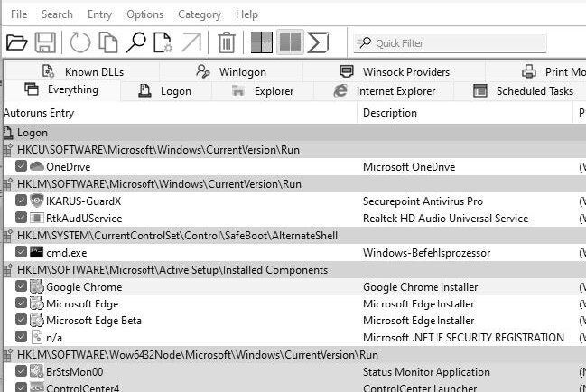Click the BrStsMon00 entry icon
The height and width of the screenshot is (392, 586).
tap(37, 371)
